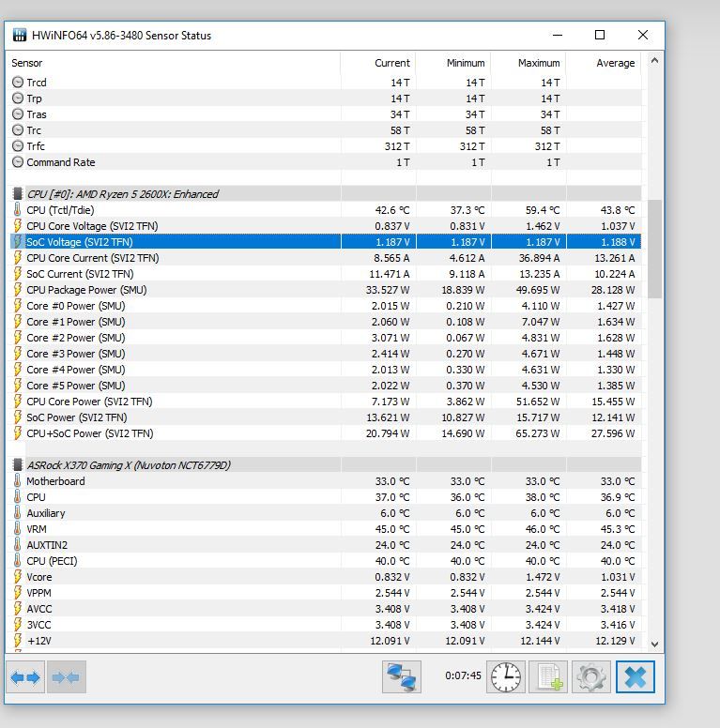The image size is (720, 728).
Task: Click thermometer icon for VRM row
Action: point(18,529)
